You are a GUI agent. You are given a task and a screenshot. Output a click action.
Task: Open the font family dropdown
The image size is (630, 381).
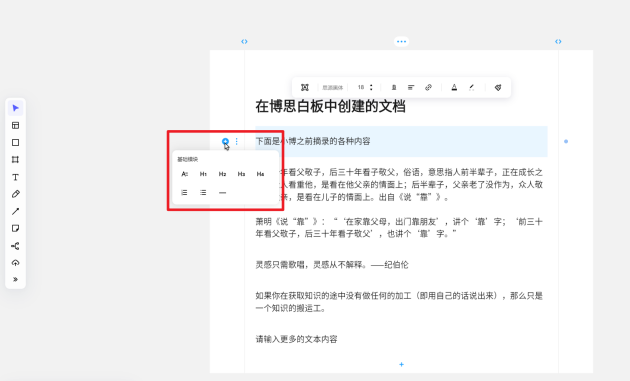pyautogui.click(x=333, y=88)
